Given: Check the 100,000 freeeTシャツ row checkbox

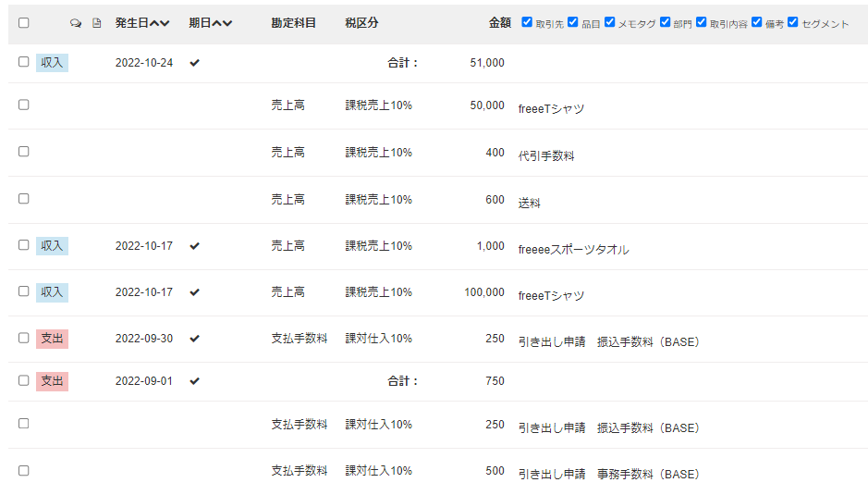Looking at the screenshot, I should [23, 291].
